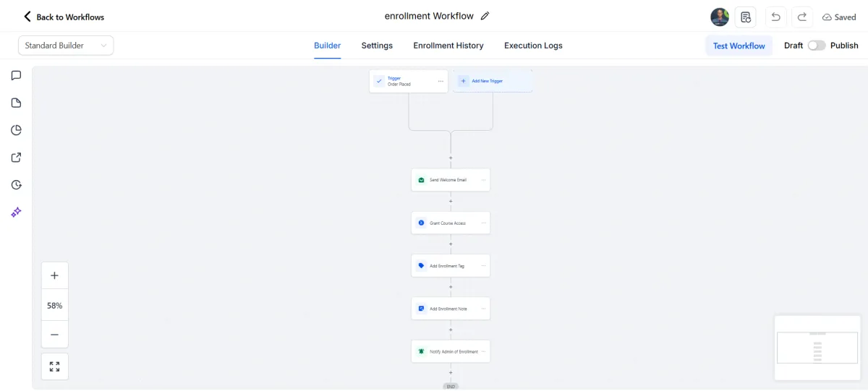Viewport: 868px width, 391px height.
Task: Switch to the Execution Logs tab
Action: [x=533, y=46]
